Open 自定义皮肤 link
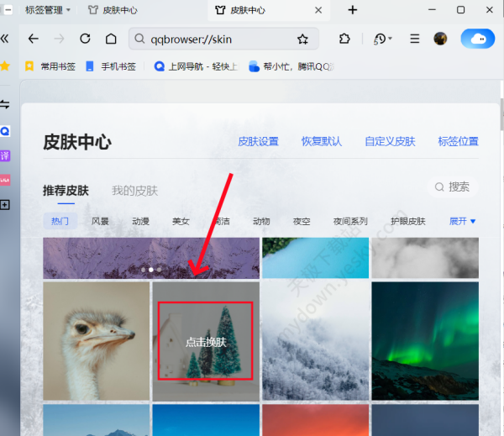 pos(390,141)
